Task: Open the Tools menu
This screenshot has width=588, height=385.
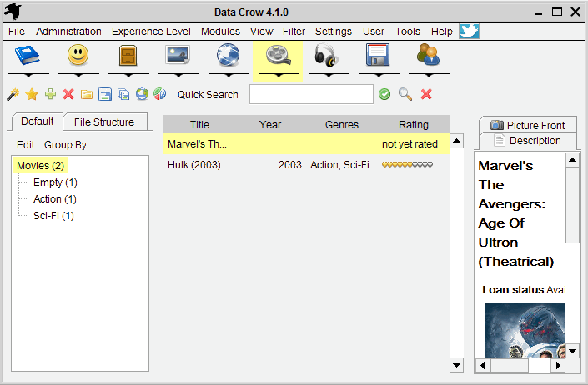Action: point(408,31)
